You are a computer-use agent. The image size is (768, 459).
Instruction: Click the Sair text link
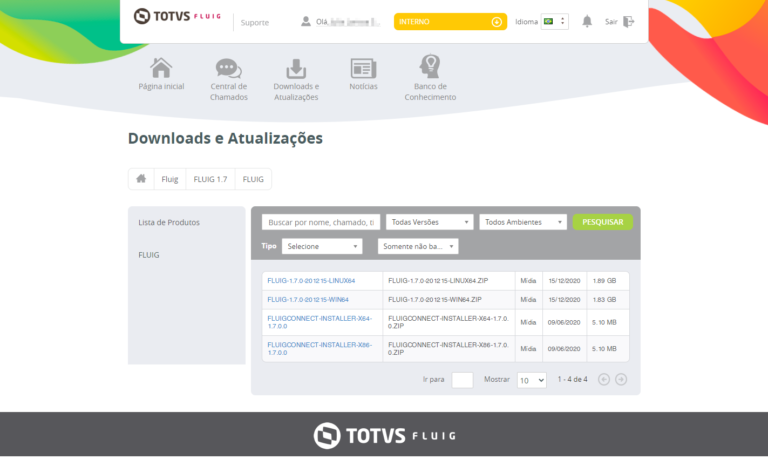pyautogui.click(x=611, y=22)
